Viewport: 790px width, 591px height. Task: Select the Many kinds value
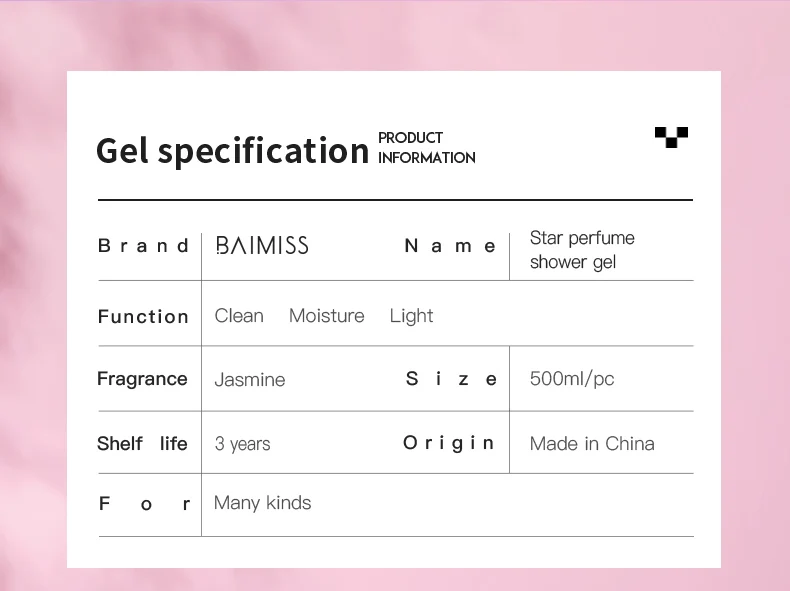(262, 503)
